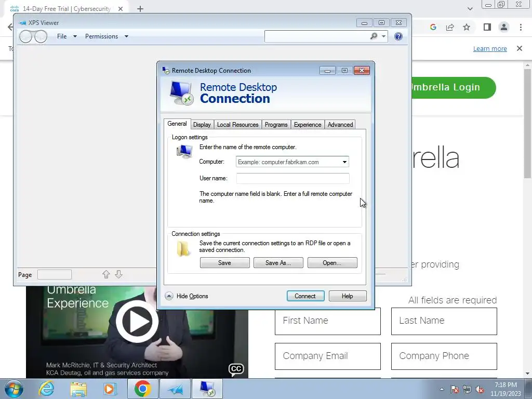Click the XPS Viewer forward navigation circle
The image size is (532, 399).
click(41, 36)
